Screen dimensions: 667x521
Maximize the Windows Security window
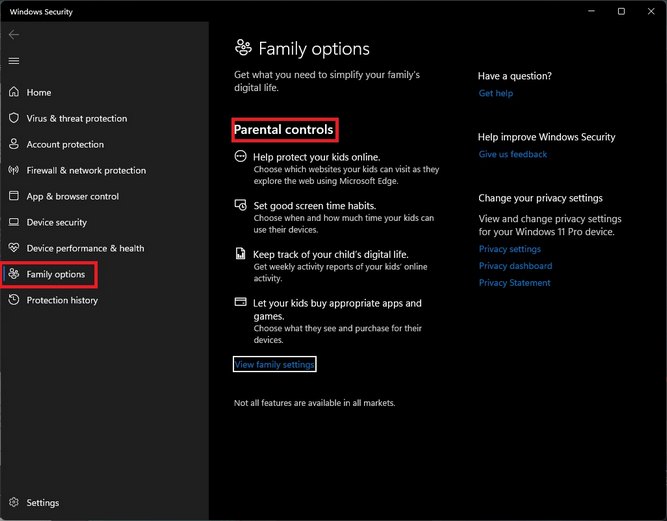(x=621, y=11)
